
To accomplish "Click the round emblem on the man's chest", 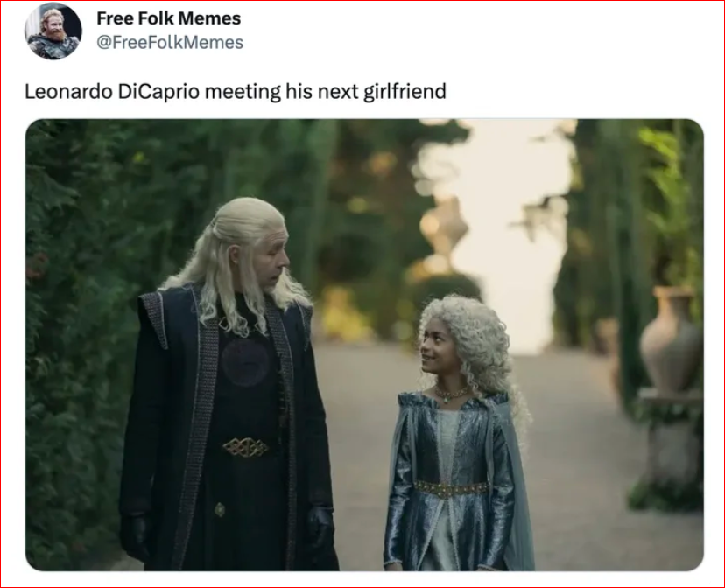I will point(244,361).
